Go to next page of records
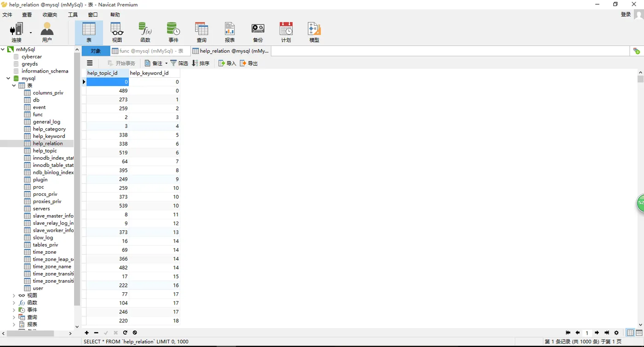This screenshot has width=644, height=347. click(597, 333)
